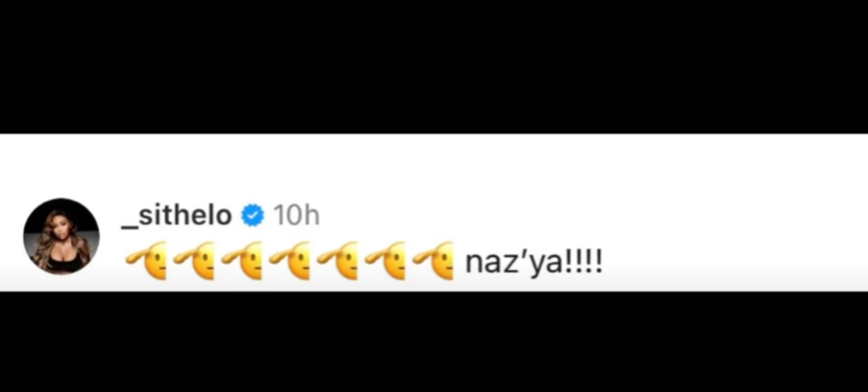This screenshot has height=392, width=868.
Task: Click the third pointing-face emoji
Action: [243, 262]
